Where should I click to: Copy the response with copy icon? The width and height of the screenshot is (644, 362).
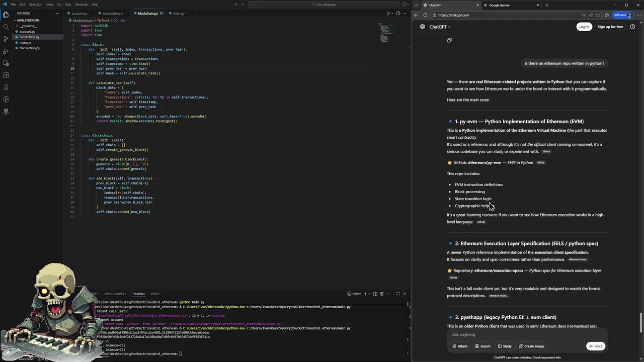[x=449, y=40]
